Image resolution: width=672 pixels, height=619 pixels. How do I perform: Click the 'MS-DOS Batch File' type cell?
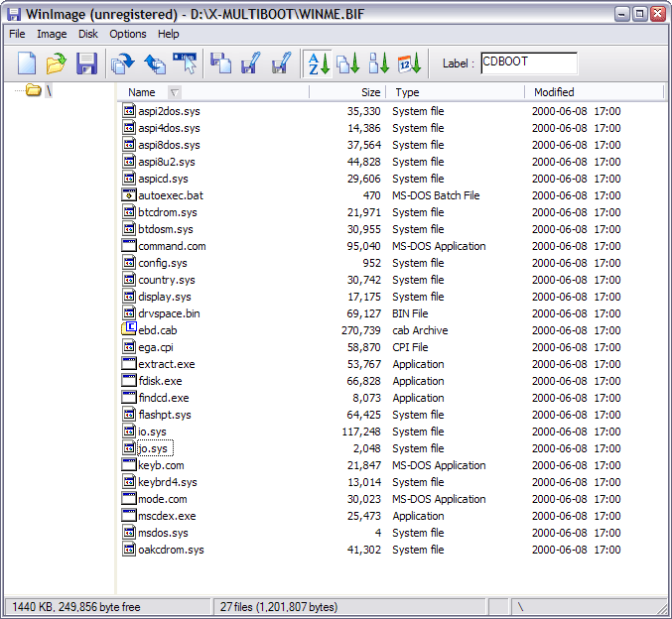436,195
